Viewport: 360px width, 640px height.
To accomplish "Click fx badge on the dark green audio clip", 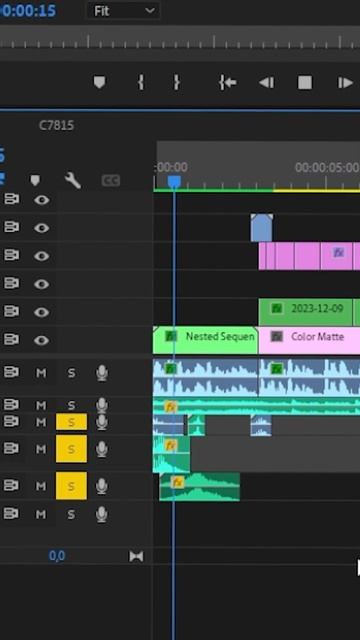I will (177, 482).
